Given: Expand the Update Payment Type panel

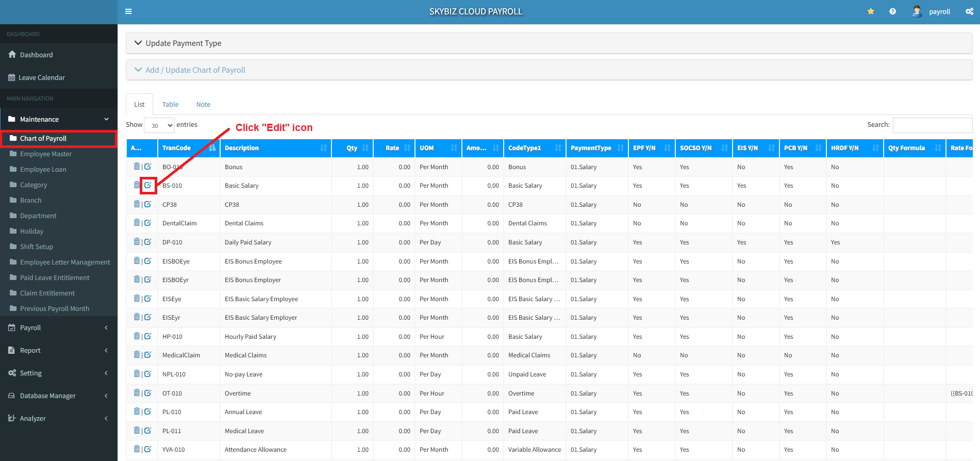Looking at the screenshot, I should pos(183,43).
